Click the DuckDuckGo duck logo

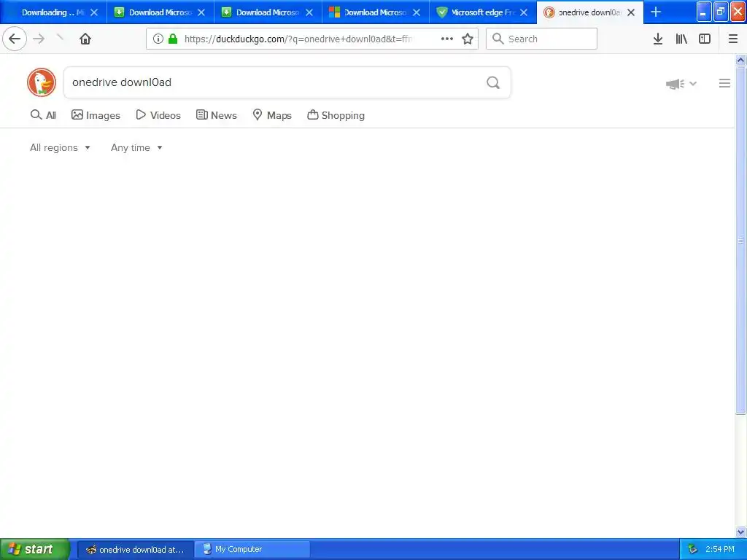[x=42, y=82]
